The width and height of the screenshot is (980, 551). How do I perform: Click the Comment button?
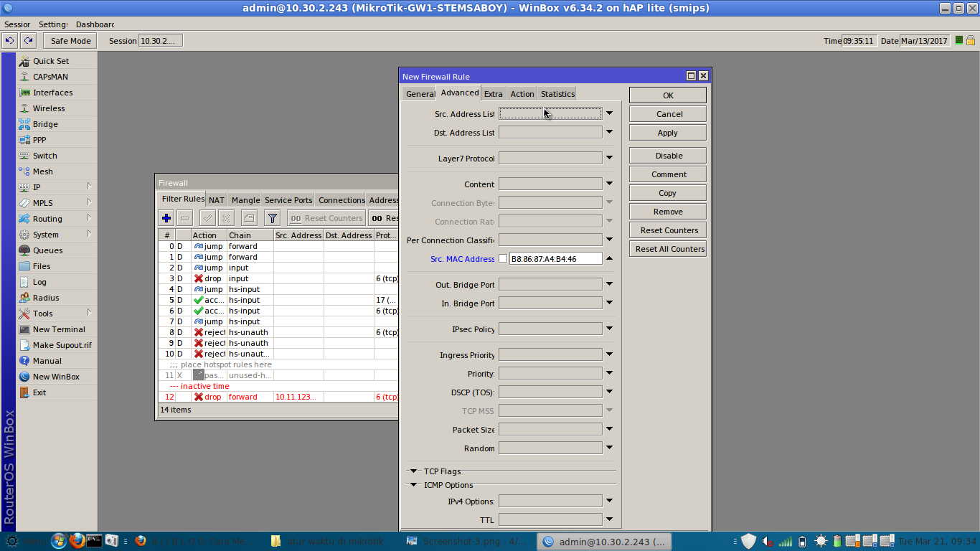[x=668, y=174]
